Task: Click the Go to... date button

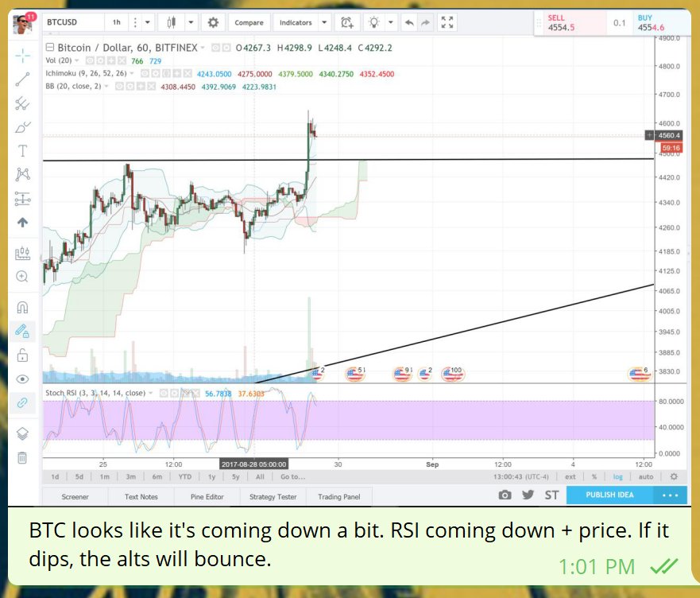Action: (293, 476)
